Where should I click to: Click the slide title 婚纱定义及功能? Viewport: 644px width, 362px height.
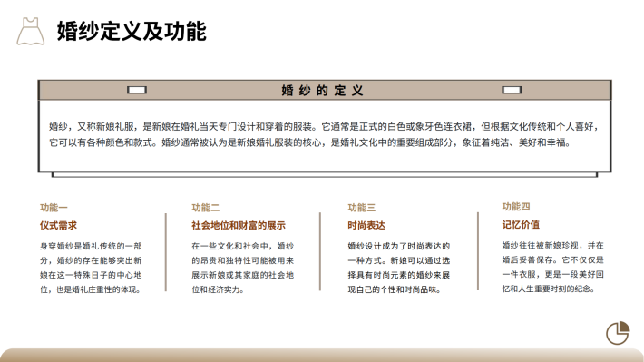coord(132,31)
